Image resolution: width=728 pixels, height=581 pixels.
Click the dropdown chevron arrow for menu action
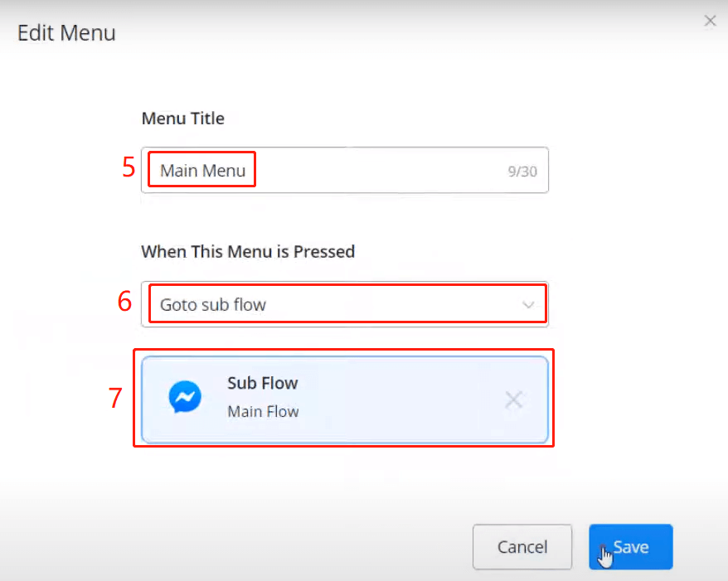528,305
